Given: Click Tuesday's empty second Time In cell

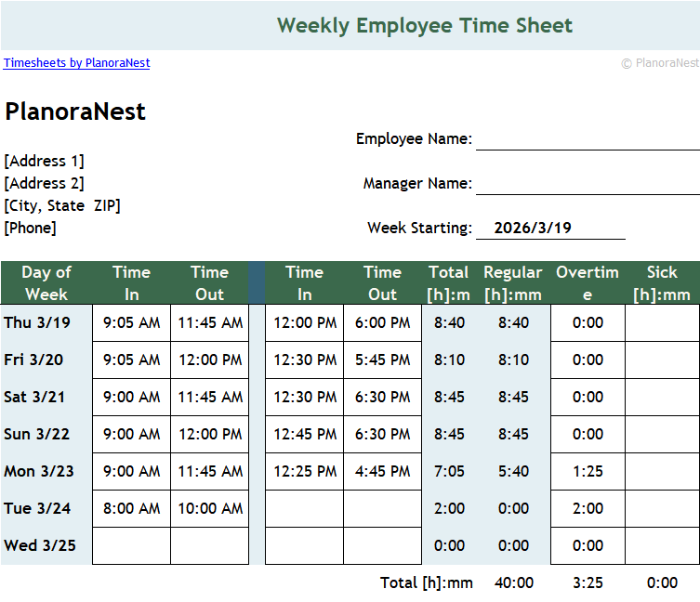Looking at the screenshot, I should [x=305, y=508].
